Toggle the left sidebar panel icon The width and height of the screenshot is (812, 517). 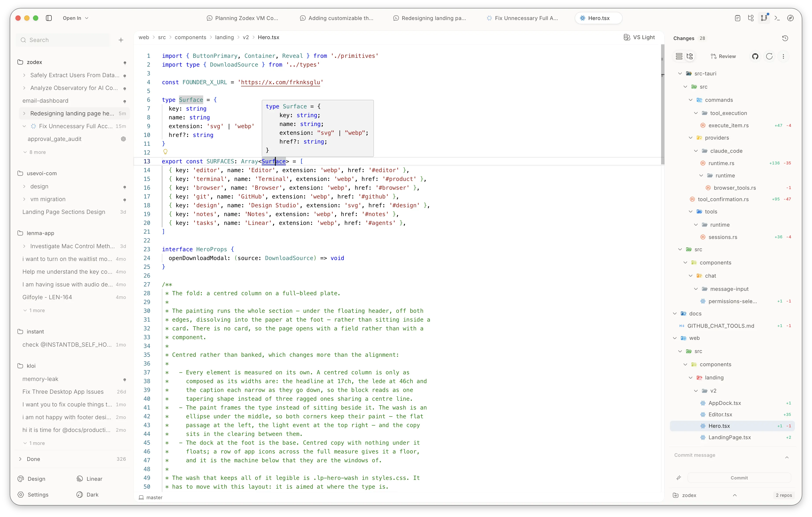[49, 18]
